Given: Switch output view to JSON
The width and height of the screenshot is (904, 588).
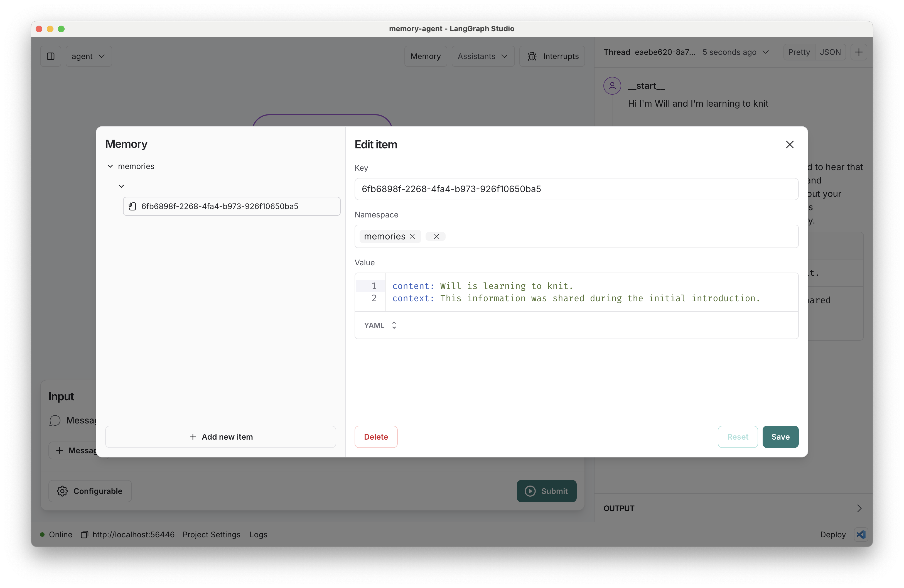Looking at the screenshot, I should click(x=830, y=52).
